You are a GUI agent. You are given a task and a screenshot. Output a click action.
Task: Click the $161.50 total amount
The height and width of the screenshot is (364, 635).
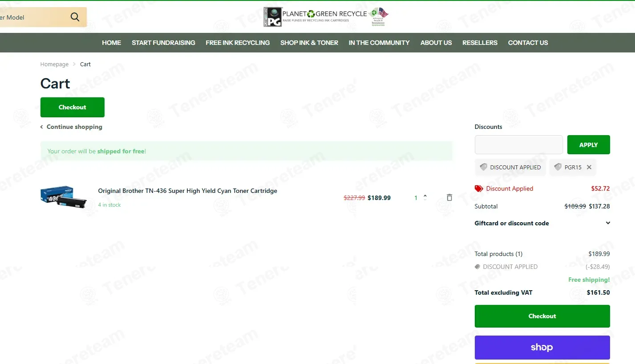pos(599,292)
